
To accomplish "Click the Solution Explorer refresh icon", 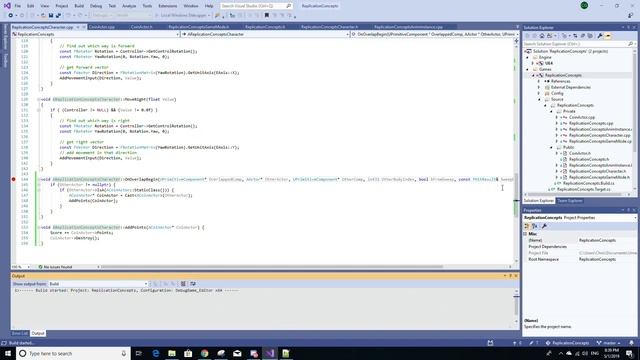I will click(x=575, y=36).
